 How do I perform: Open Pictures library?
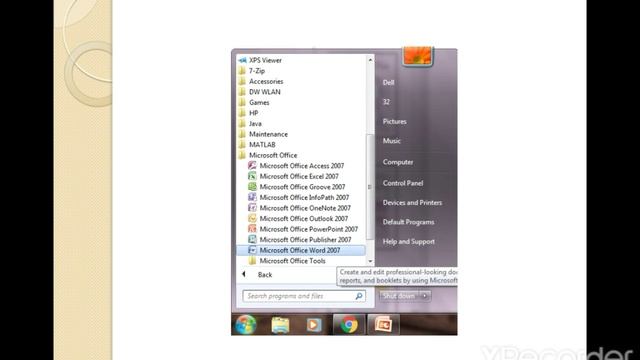pyautogui.click(x=395, y=122)
